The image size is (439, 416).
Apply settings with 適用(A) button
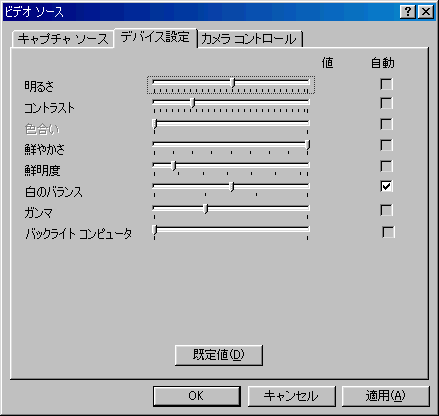(x=386, y=396)
